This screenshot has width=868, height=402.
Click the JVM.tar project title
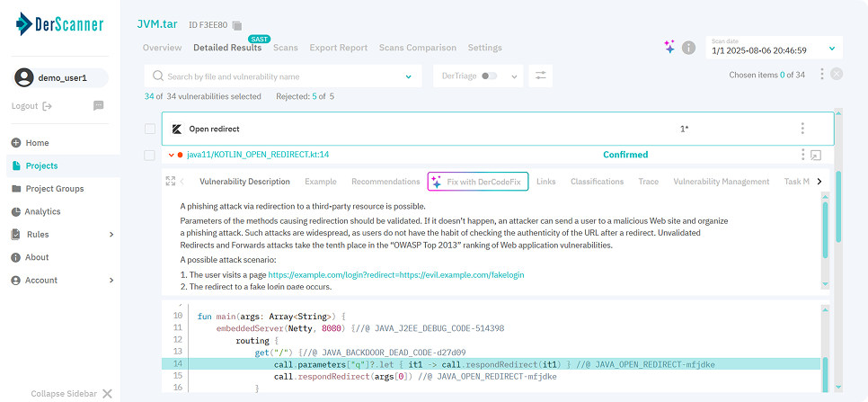pyautogui.click(x=157, y=24)
